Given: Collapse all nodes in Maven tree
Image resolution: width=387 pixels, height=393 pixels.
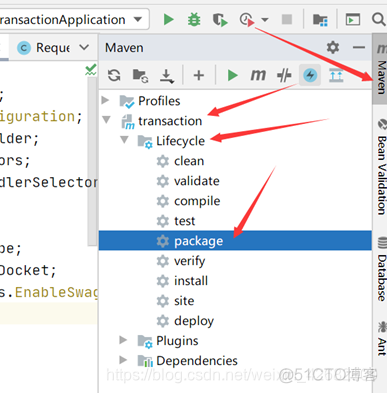Looking at the screenshot, I should click(336, 75).
